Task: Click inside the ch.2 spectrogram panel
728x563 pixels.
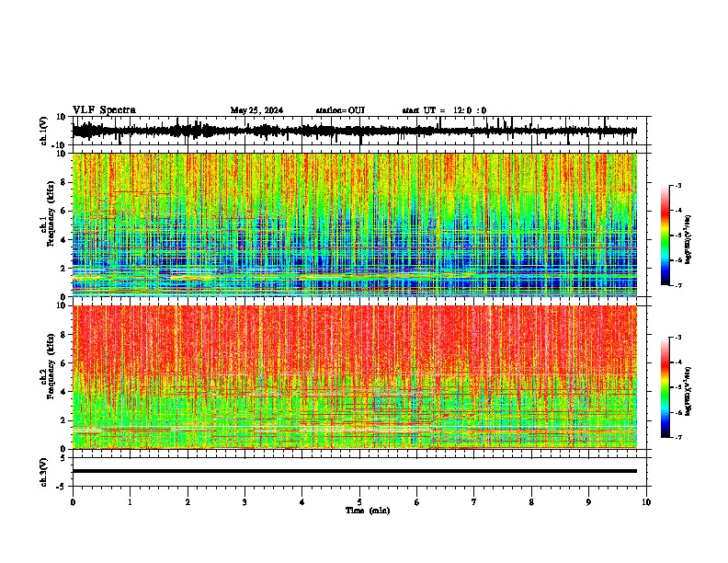Action: coord(355,377)
